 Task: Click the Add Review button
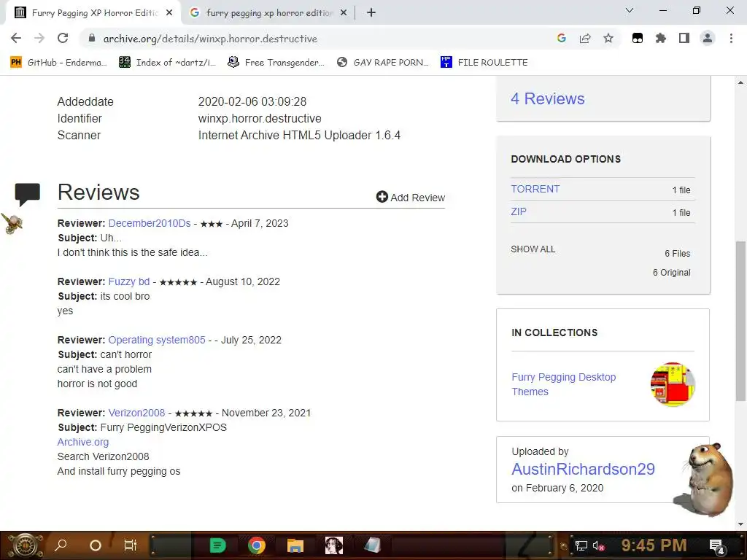[x=410, y=197]
